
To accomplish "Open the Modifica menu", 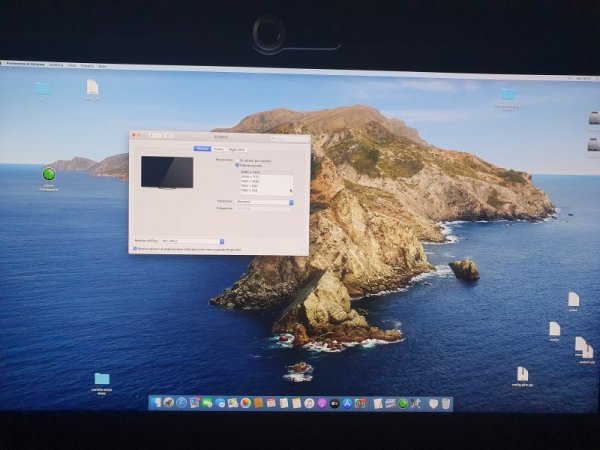I will pos(56,65).
